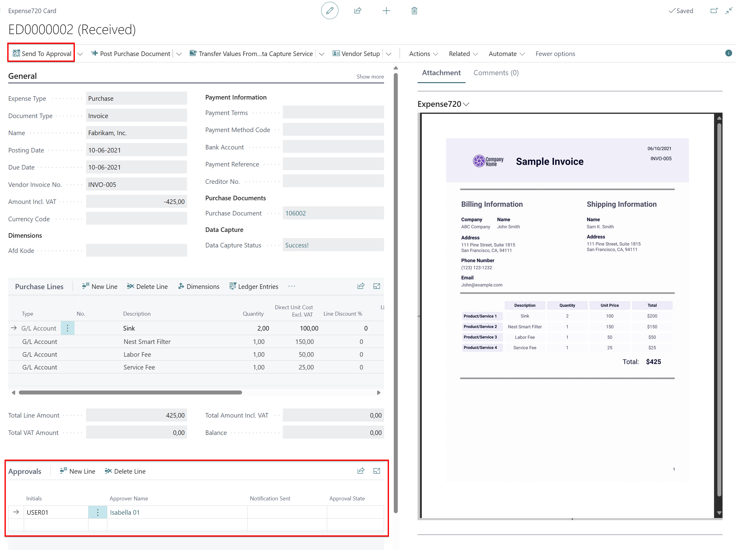Switch to the Attachment tab
The image size is (756, 550).
click(x=441, y=73)
